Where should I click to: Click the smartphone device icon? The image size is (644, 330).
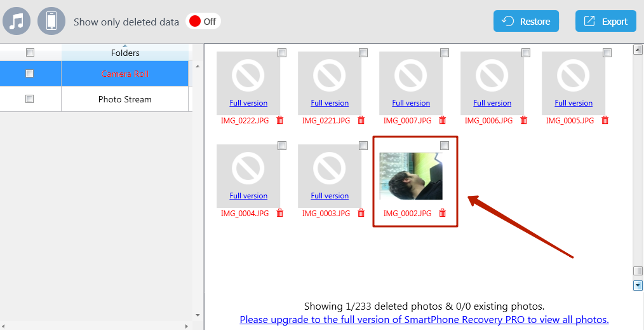click(x=51, y=21)
